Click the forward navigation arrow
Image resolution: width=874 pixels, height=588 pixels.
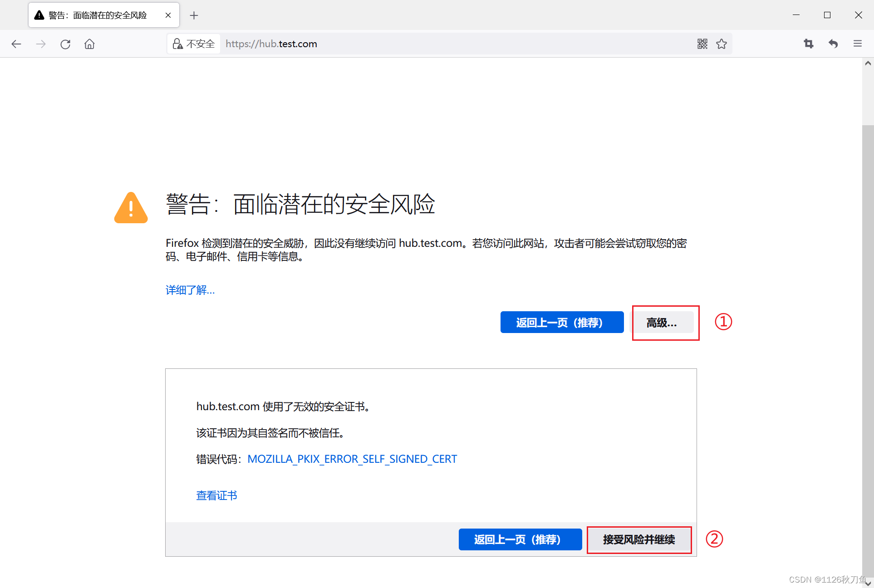[41, 44]
